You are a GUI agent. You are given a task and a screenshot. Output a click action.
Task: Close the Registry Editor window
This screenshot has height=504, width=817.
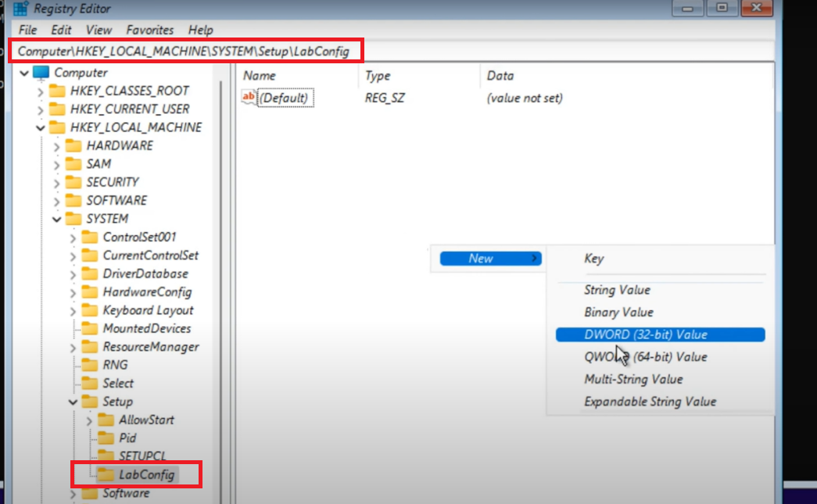tap(757, 8)
